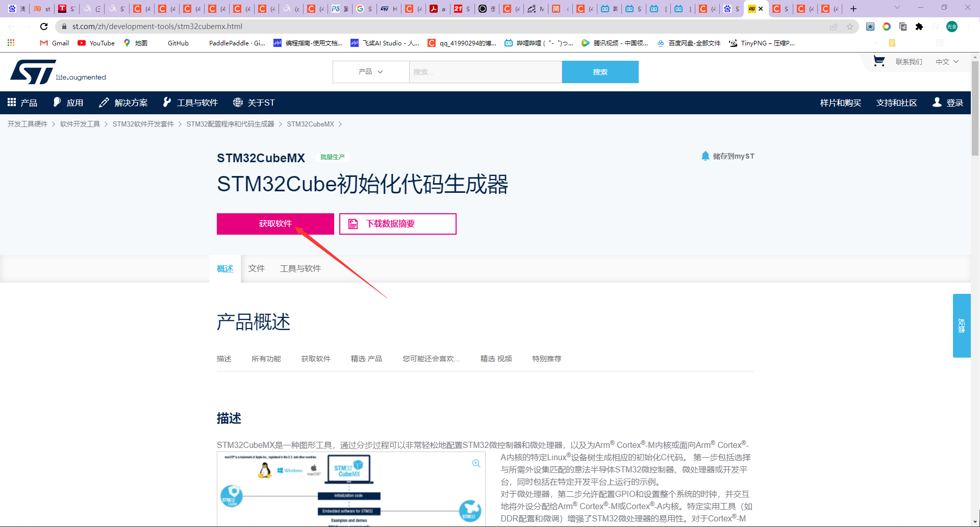Click the 获取软件 pink button

coord(275,223)
